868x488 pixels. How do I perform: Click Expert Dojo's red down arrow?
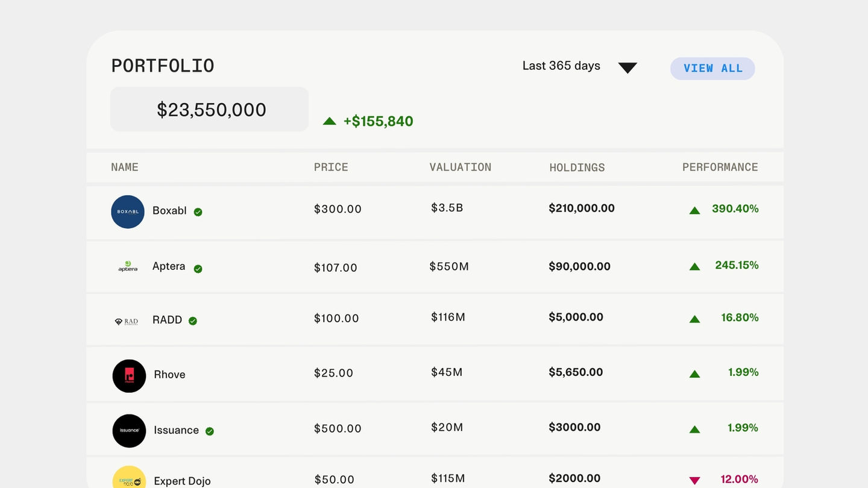point(694,480)
